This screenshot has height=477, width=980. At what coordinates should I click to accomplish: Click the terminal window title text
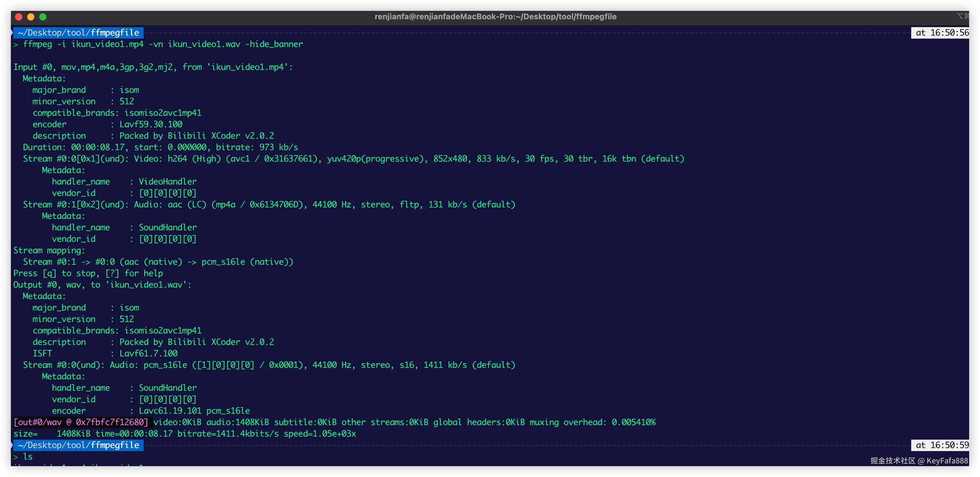(495, 17)
